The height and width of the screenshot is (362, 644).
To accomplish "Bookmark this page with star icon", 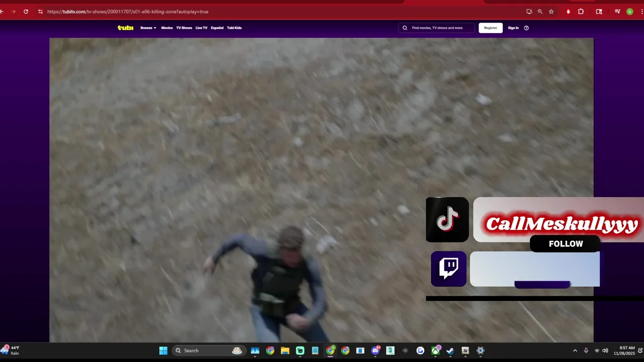I will pos(551,11).
